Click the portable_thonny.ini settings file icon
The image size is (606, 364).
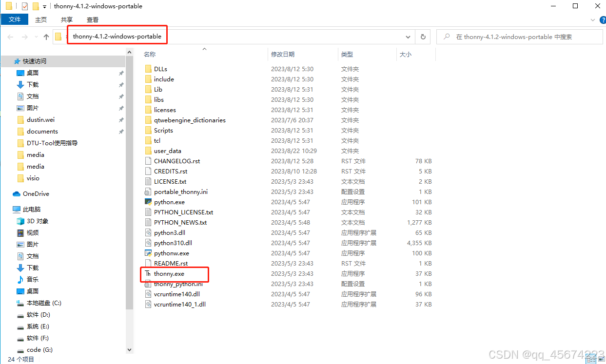pos(148,192)
